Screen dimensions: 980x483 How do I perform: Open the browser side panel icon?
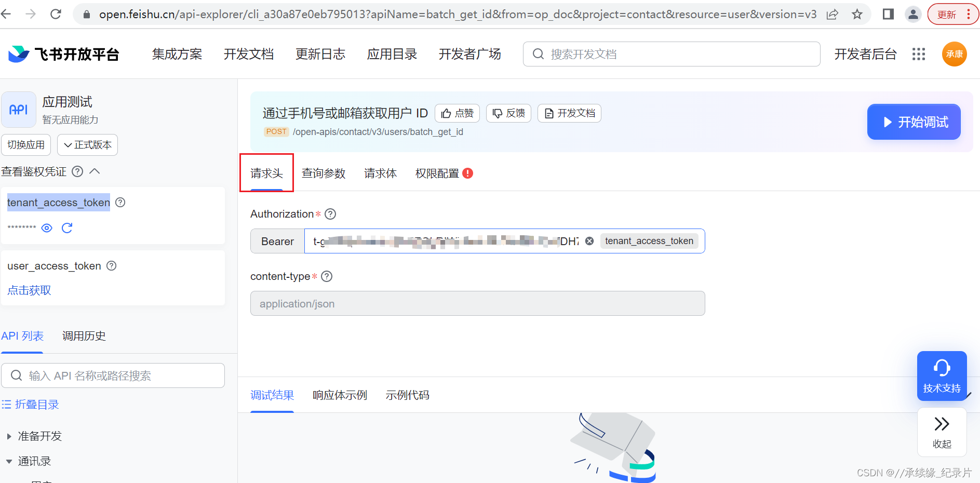pyautogui.click(x=888, y=14)
